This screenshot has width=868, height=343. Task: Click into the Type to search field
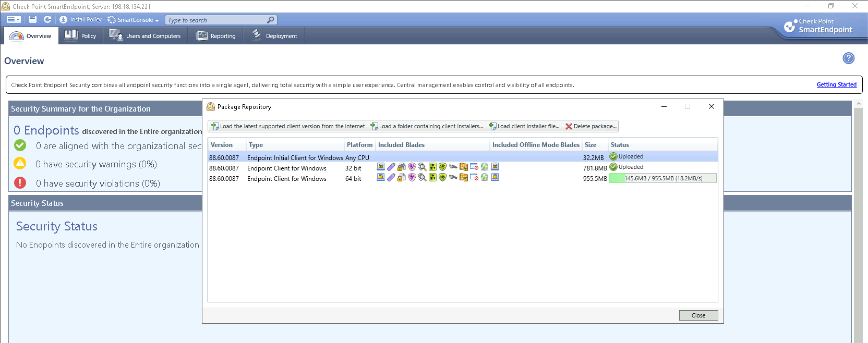point(216,20)
